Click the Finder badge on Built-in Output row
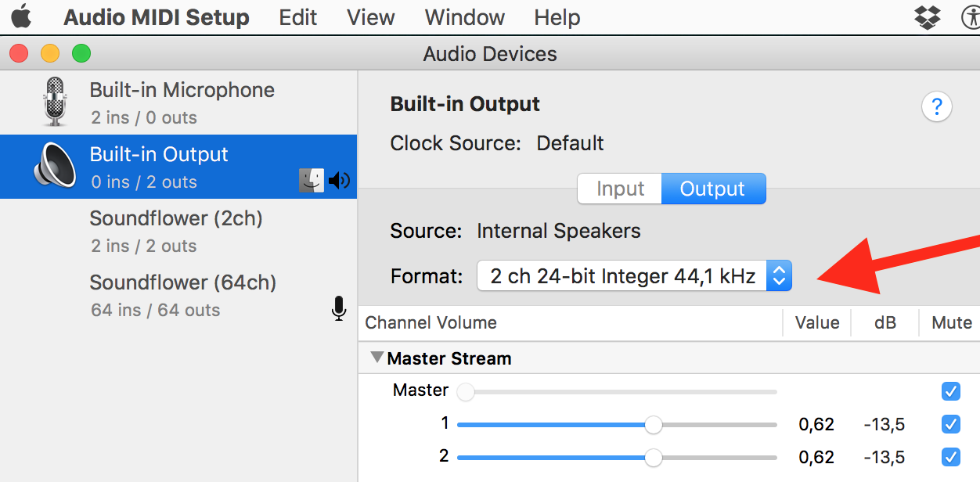The image size is (980, 482). [312, 180]
